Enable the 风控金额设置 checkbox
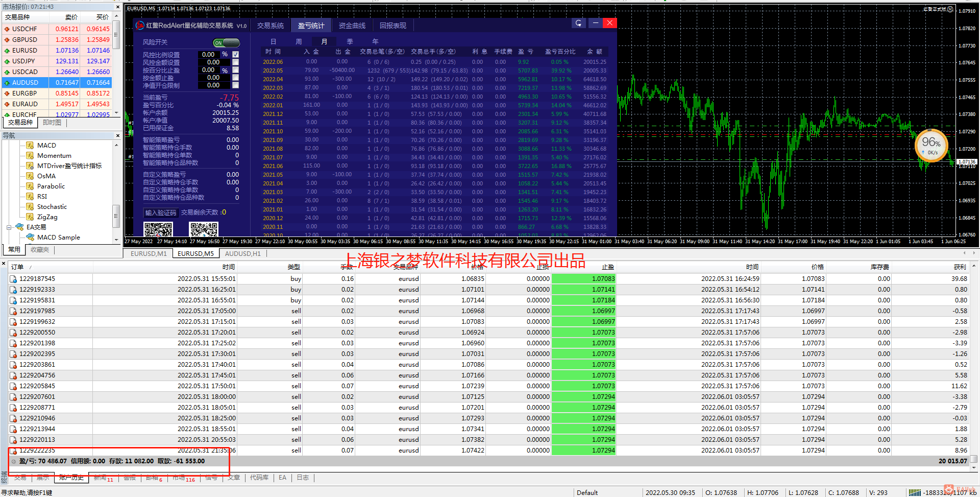Viewport: 980px width, 497px height. click(x=236, y=62)
